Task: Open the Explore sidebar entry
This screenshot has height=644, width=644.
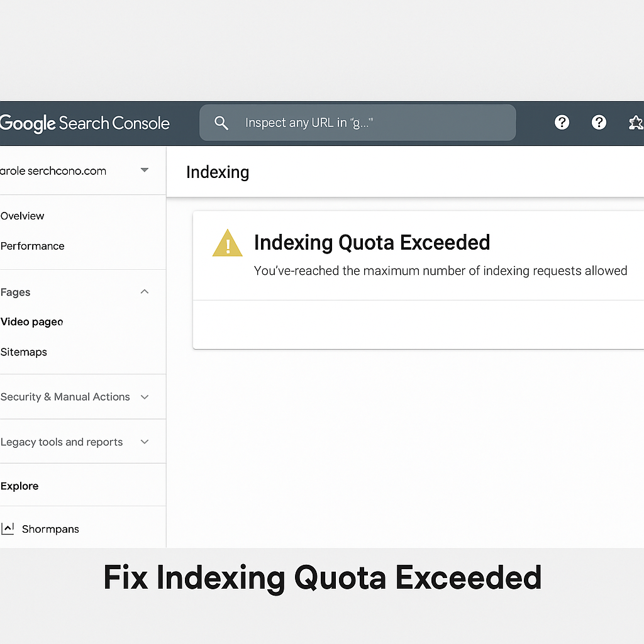Action: pos(19,486)
